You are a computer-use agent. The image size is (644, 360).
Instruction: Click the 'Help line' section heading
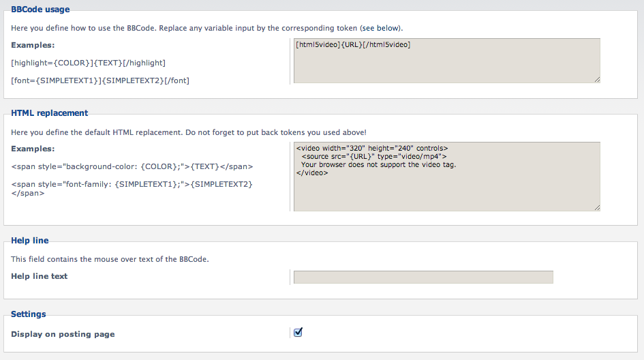click(29, 241)
